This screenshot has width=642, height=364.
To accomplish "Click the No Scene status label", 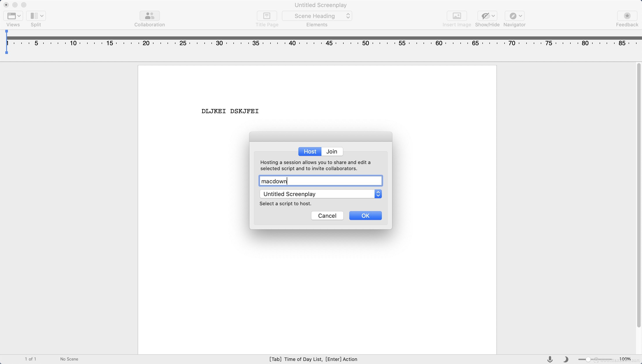I will point(69,359).
